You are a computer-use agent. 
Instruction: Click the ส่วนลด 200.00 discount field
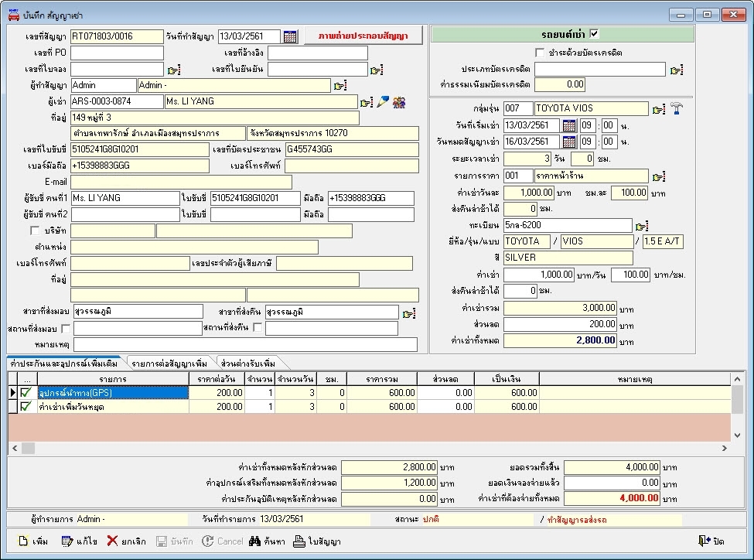click(560, 324)
